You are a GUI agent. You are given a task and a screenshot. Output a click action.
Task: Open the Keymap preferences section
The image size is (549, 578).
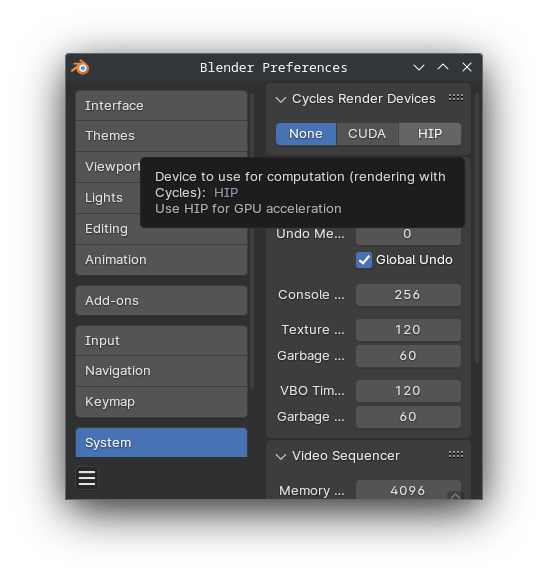pyautogui.click(x=161, y=402)
